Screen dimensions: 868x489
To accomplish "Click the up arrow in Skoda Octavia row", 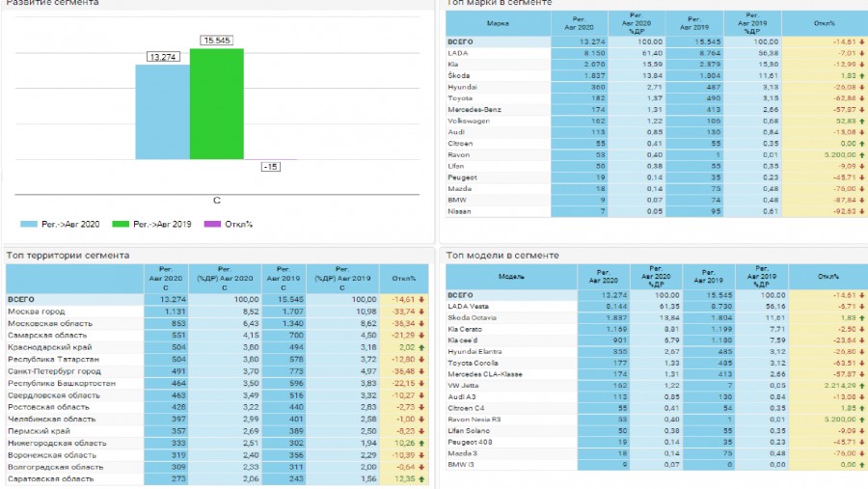I will click(x=862, y=318).
